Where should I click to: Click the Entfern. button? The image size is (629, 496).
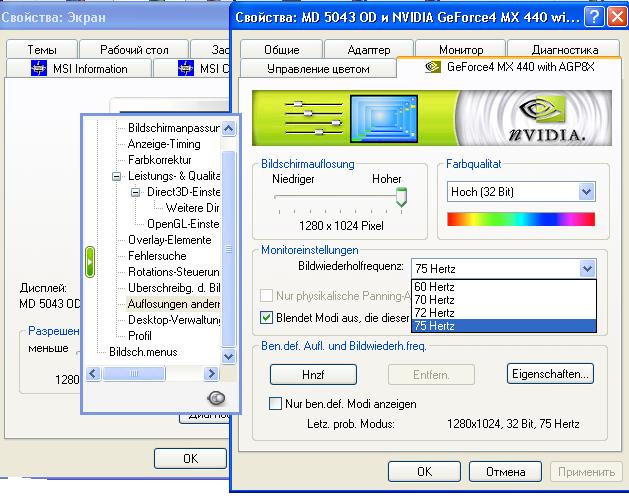pyautogui.click(x=431, y=374)
